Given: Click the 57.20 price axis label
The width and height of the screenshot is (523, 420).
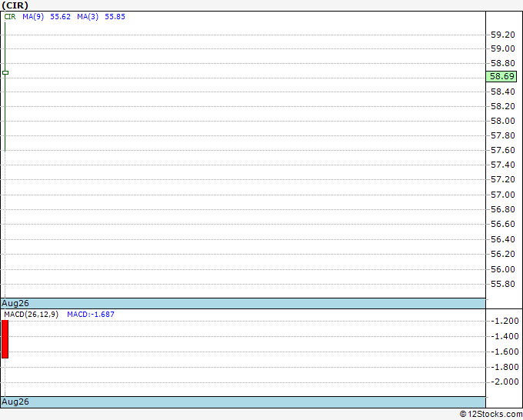Looking at the screenshot, I should (503, 179).
